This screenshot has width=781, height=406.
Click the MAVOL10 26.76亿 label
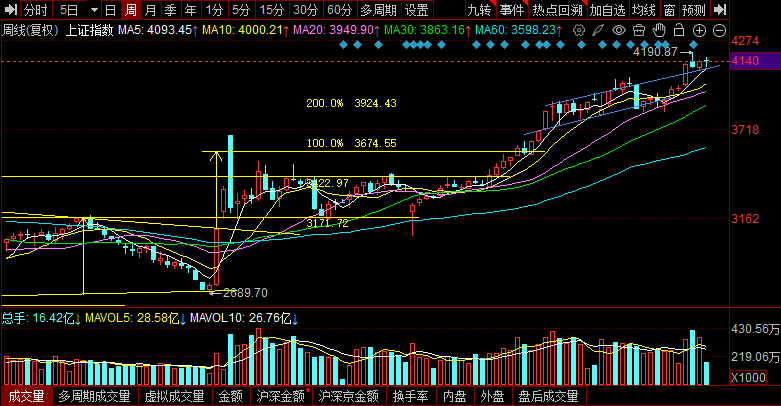click(x=244, y=318)
